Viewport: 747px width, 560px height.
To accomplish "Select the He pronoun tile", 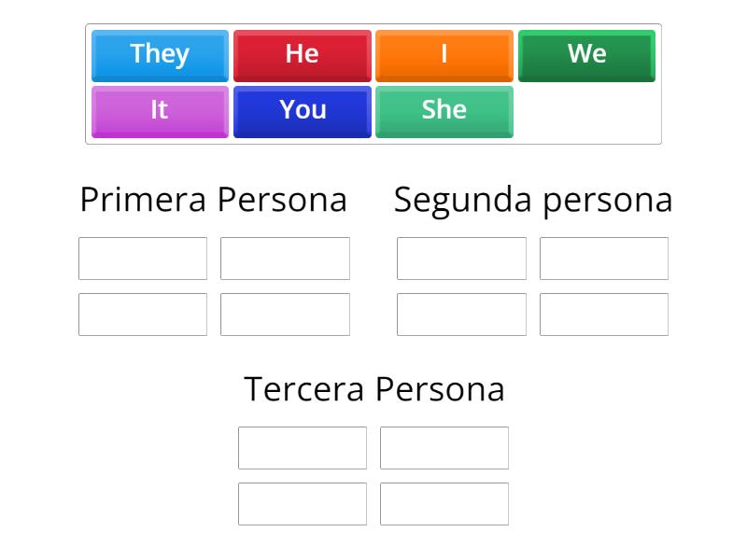I will click(302, 56).
